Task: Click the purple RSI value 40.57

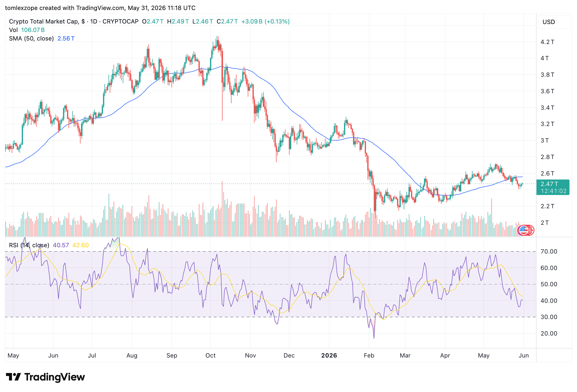Action: coord(61,245)
